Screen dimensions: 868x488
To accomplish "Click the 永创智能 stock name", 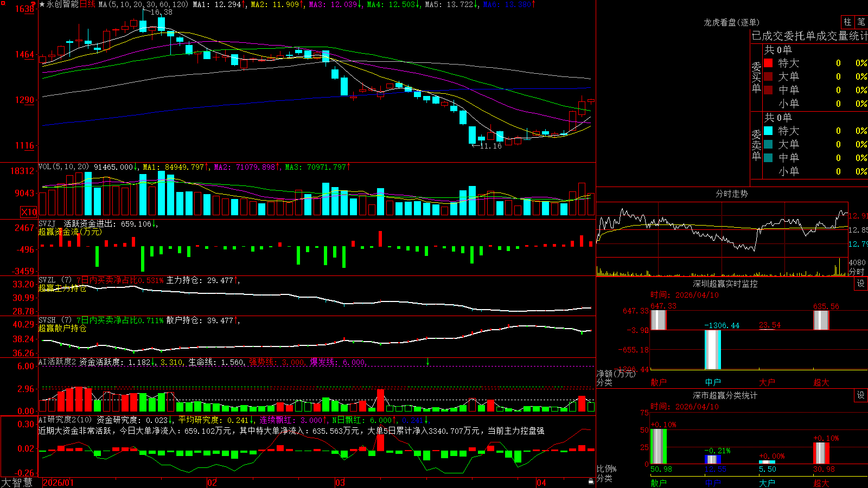I will pyautogui.click(x=62, y=4).
